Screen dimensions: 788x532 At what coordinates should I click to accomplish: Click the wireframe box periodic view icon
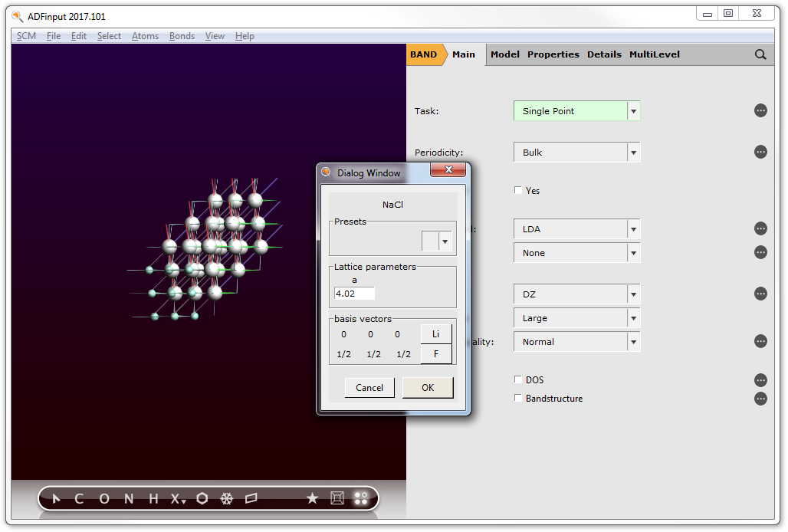(x=337, y=499)
